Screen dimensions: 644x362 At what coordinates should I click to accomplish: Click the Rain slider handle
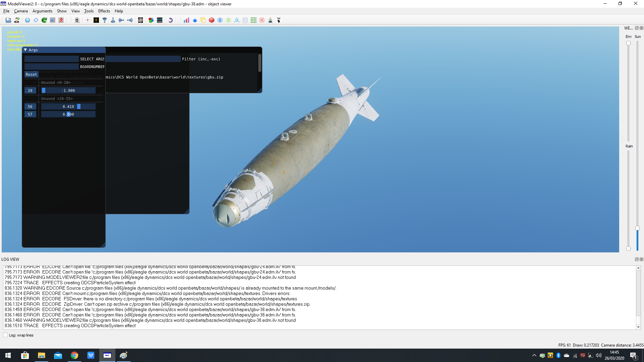(628, 248)
